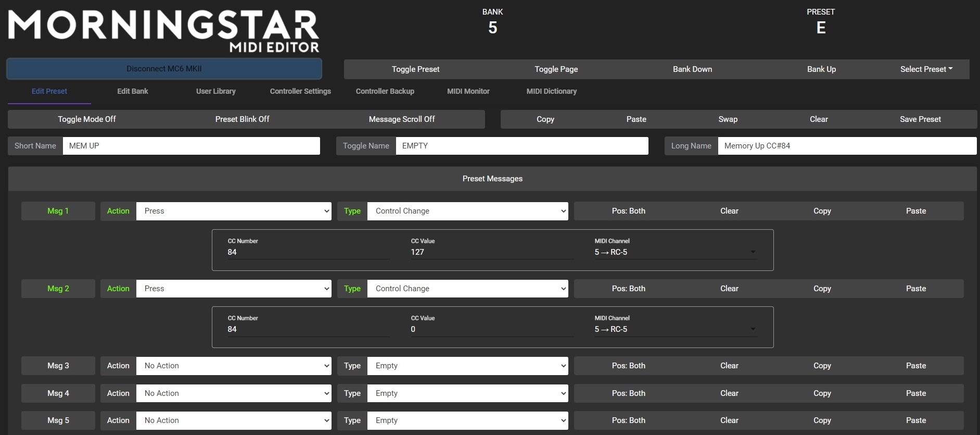Toggle Message Scroll Off option
Screen dimensions: 980x435
[402, 119]
